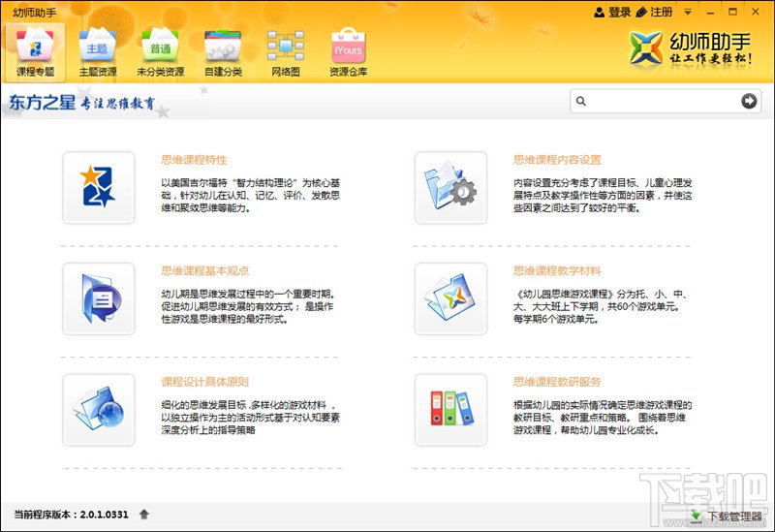Click the 东方之星 brand banner
The width and height of the screenshot is (775, 532).
click(x=82, y=103)
